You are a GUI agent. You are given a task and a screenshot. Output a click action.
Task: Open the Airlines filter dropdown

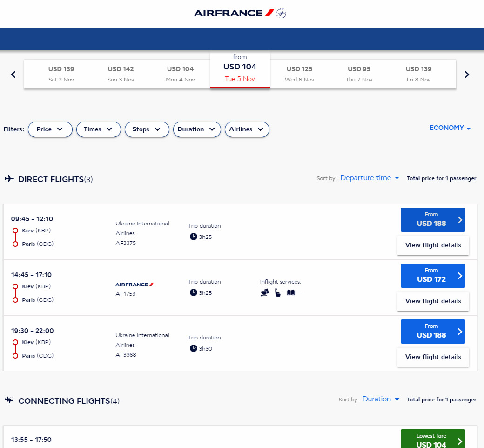[x=247, y=129]
